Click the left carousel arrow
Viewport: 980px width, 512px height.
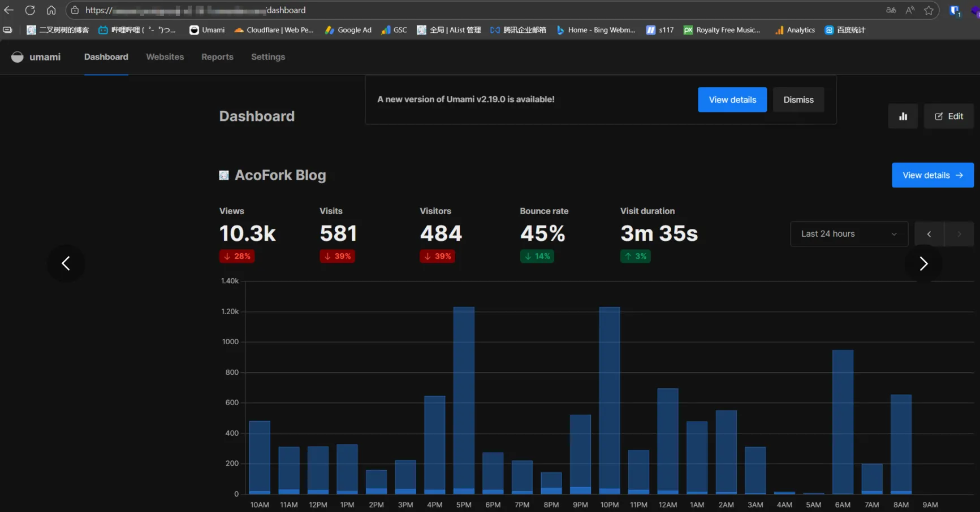click(66, 263)
